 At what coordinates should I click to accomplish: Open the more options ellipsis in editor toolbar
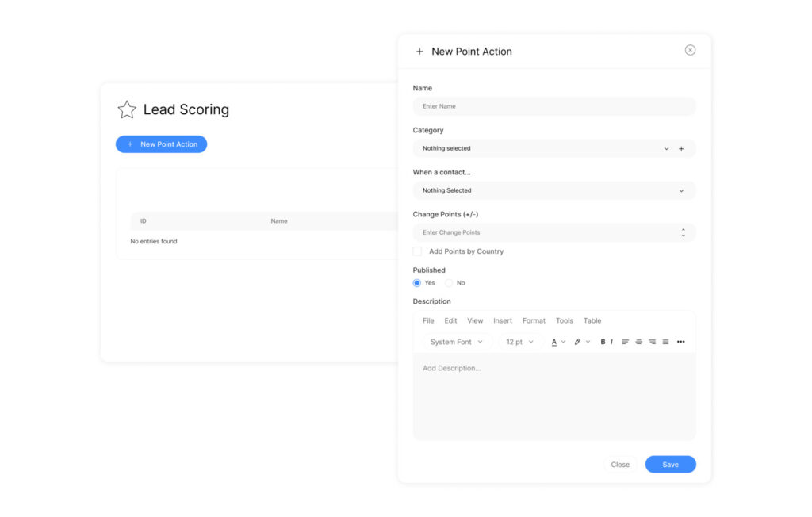point(680,342)
